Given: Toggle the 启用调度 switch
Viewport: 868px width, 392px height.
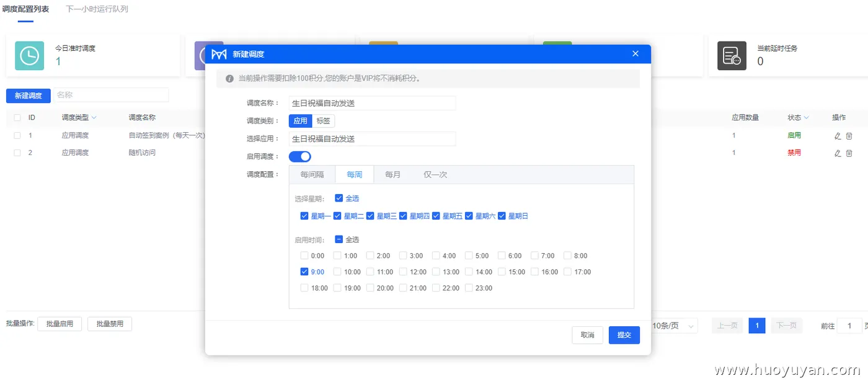Looking at the screenshot, I should pos(300,157).
